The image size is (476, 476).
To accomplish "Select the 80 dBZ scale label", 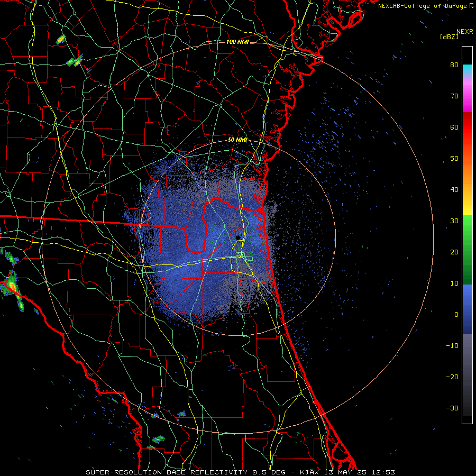I will 454,65.
